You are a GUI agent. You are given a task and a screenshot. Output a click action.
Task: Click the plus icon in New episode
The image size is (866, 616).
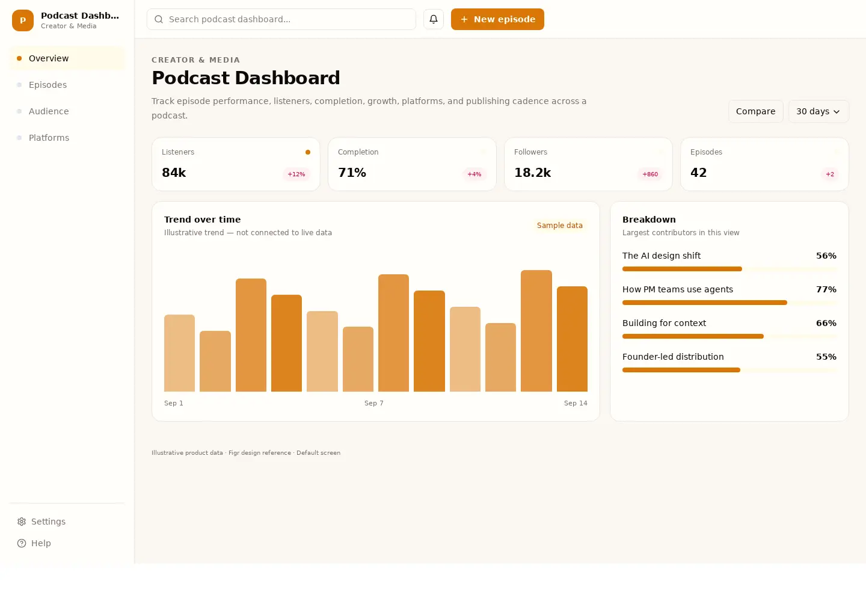464,19
